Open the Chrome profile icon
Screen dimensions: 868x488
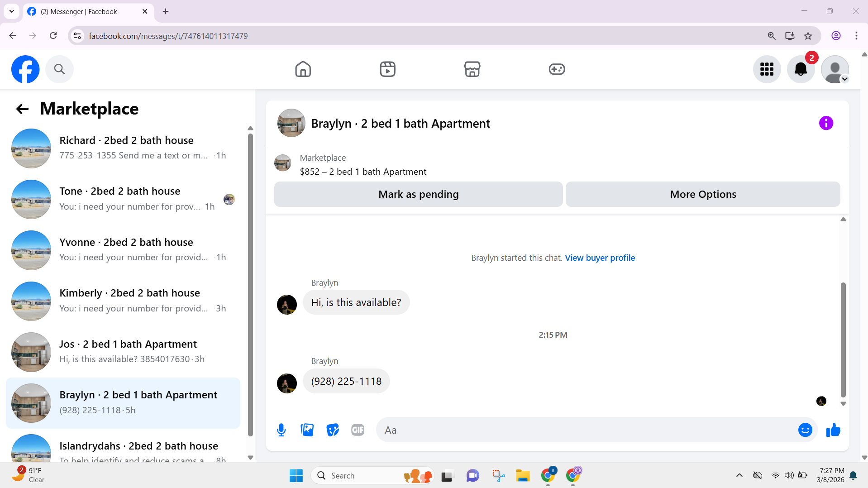[x=836, y=36]
